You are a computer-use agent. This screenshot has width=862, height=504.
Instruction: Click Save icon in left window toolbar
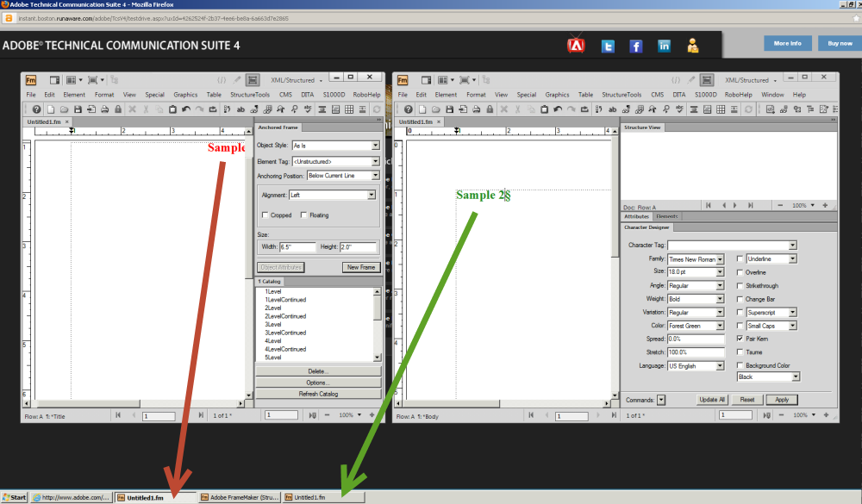coord(78,109)
